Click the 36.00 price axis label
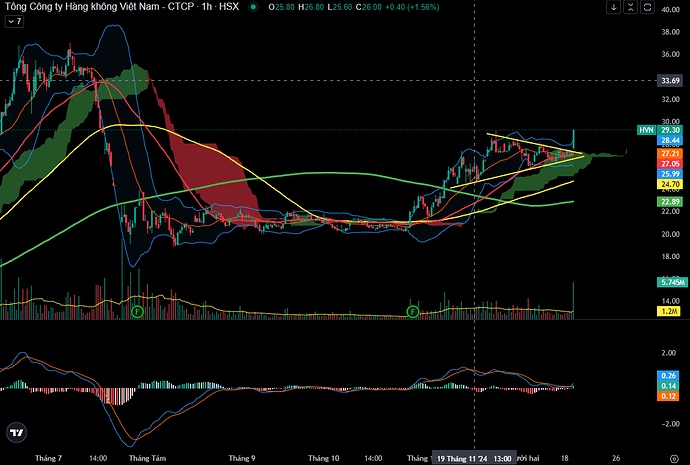Image resolution: width=690 pixels, height=465 pixels. coord(671,54)
